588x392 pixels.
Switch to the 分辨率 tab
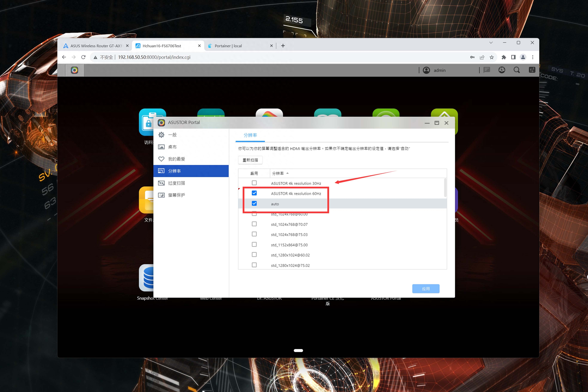[250, 135]
